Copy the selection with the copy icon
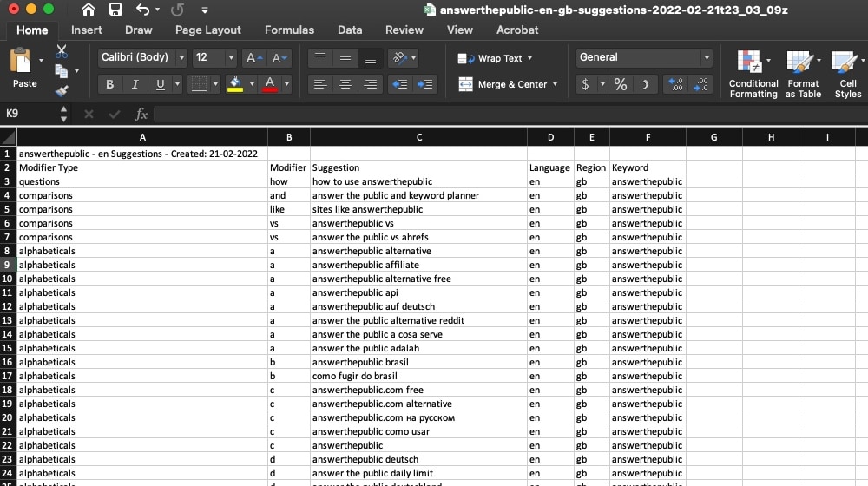This screenshot has width=868, height=486. (x=61, y=71)
